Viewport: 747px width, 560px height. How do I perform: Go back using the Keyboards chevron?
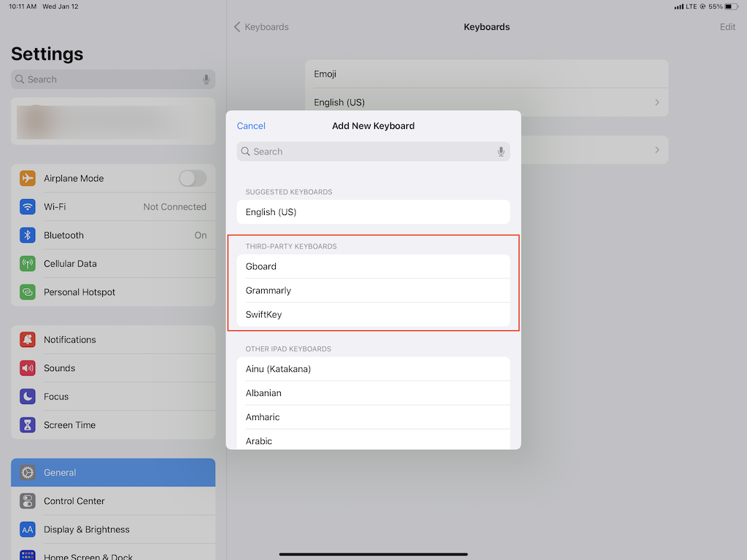tap(260, 26)
